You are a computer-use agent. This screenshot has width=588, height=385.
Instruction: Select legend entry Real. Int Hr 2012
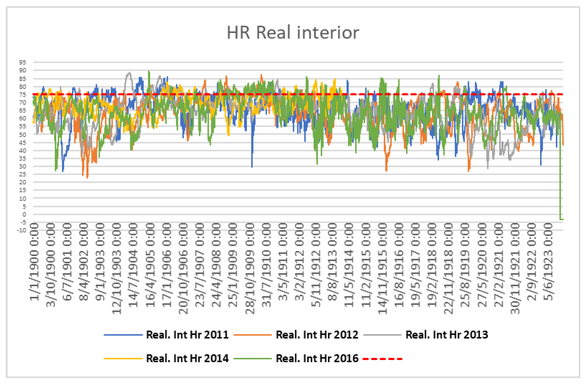pos(317,335)
